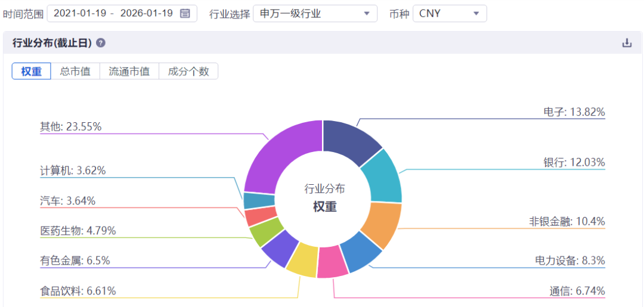Click the 行业选择 label
The width and height of the screenshot is (644, 307).
pyautogui.click(x=230, y=14)
